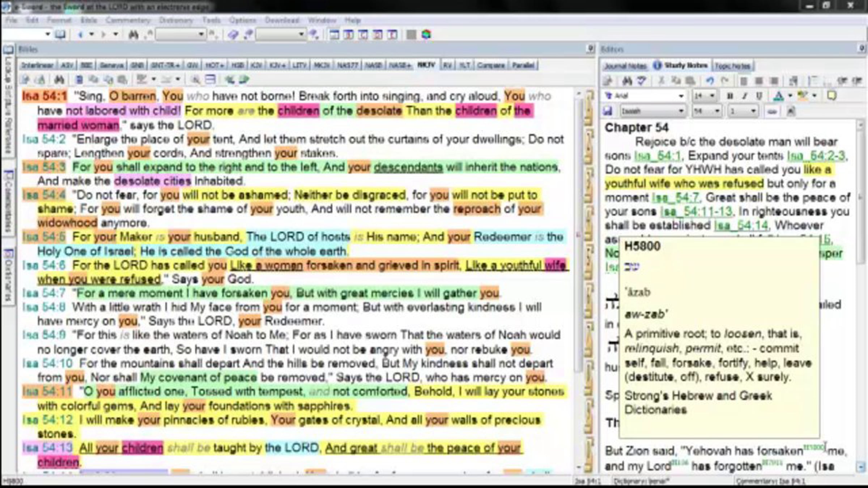868x488 pixels.
Task: Click the Isa_54:14 link in study notes
Action: [x=741, y=226]
